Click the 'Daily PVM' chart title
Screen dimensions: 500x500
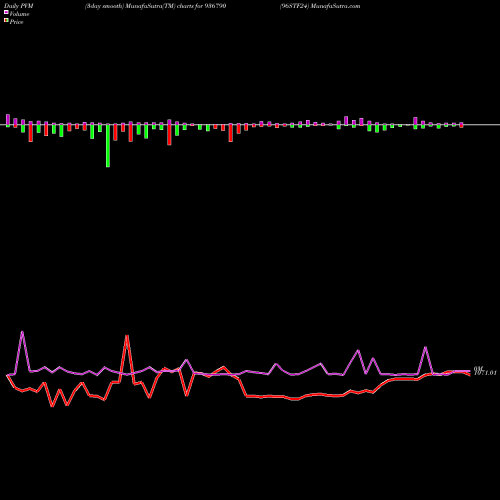pos(19,6)
